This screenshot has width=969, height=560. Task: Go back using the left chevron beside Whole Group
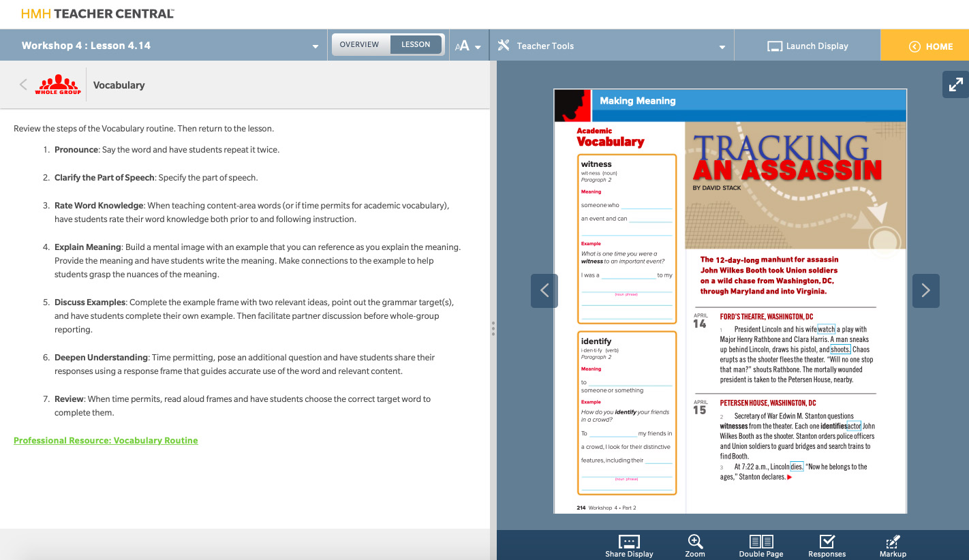coord(23,84)
